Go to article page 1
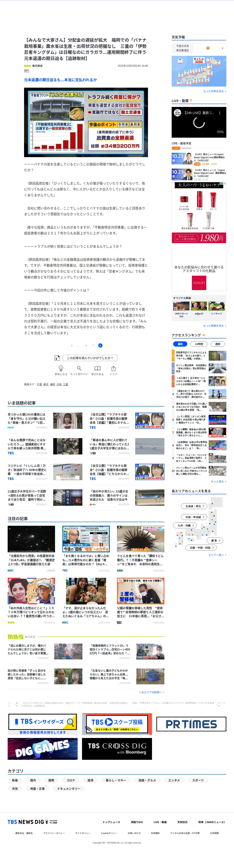234x868 pixels. click(72, 345)
